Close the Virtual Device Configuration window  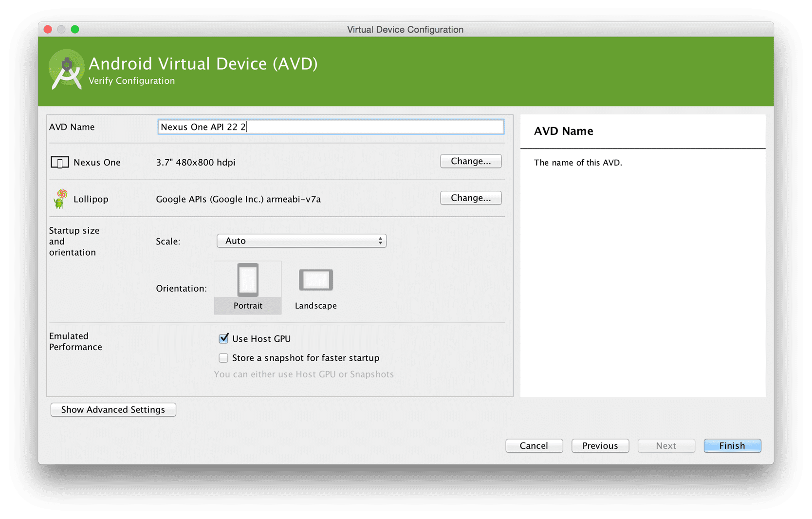pyautogui.click(x=48, y=29)
